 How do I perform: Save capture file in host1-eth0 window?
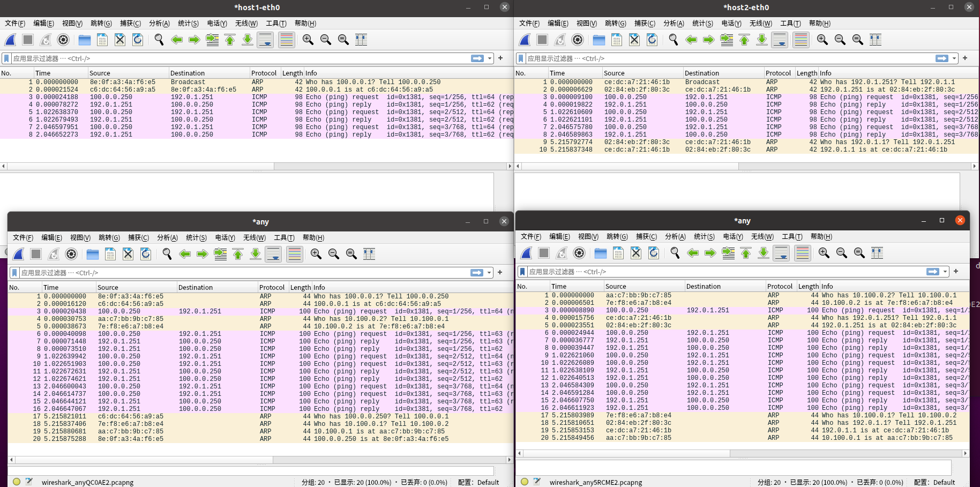pos(102,40)
